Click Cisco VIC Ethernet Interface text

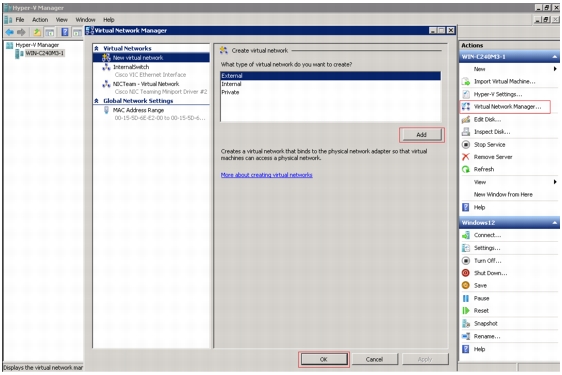tap(150, 75)
